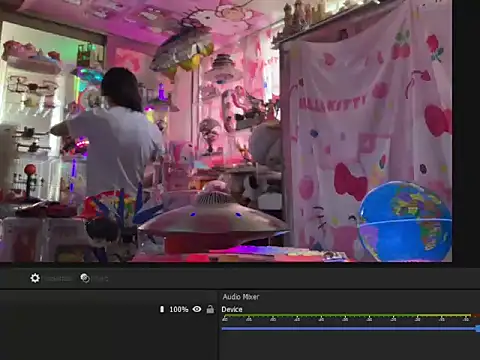Click the empty dark area right of the preview
The image size is (480, 360).
pos(466,133)
